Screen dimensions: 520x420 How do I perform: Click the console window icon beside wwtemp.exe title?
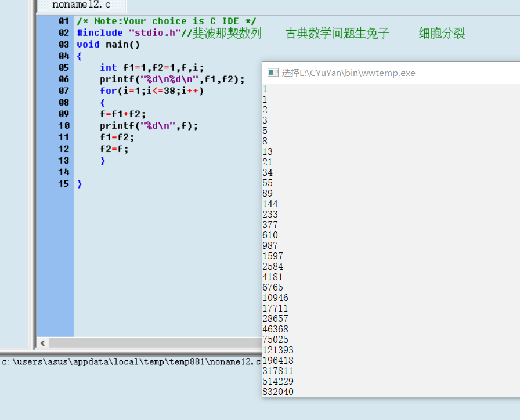click(273, 73)
